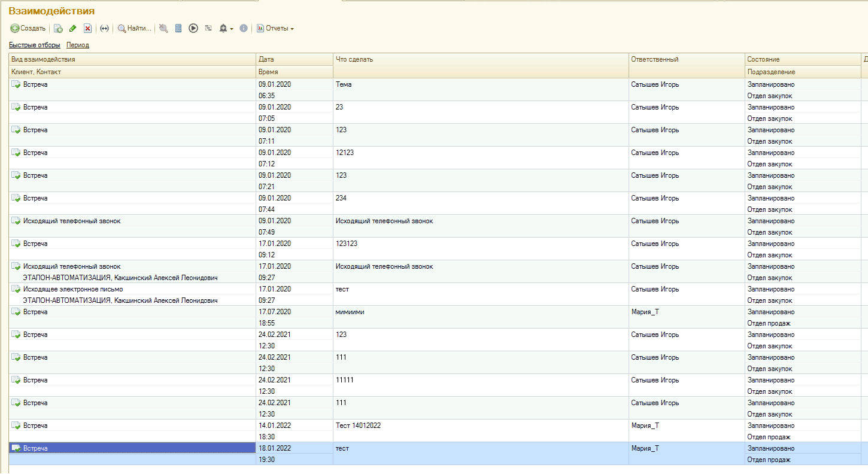Click the blue list settings icon
Image resolution: width=868 pixels, height=474 pixels.
tap(178, 28)
